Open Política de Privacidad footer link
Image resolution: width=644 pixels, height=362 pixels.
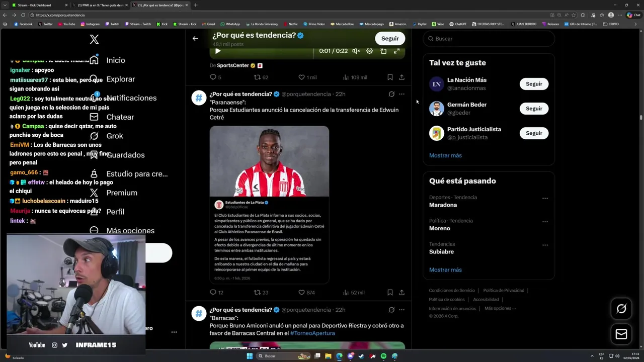[504, 290]
